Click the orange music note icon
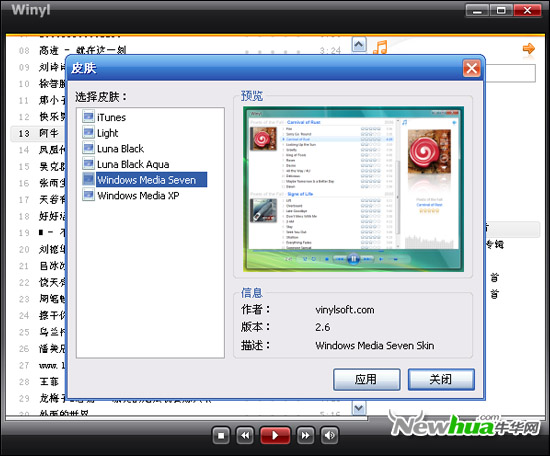The width and height of the screenshot is (550, 456). tap(380, 47)
